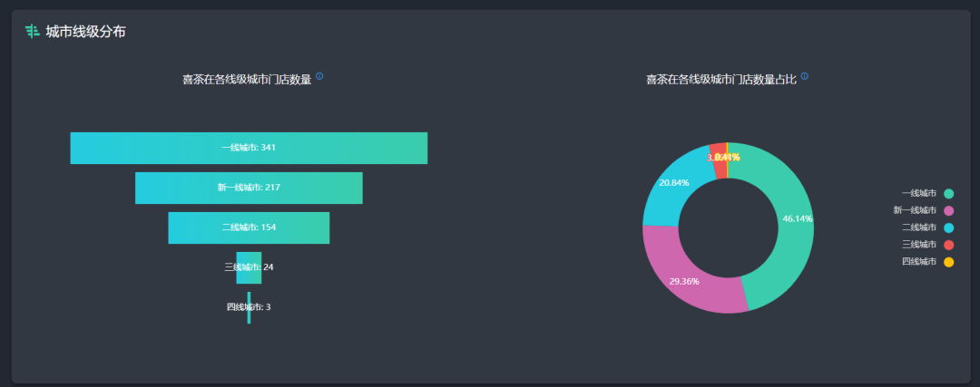Click info icon beside 门店数量占比 title

[804, 76]
